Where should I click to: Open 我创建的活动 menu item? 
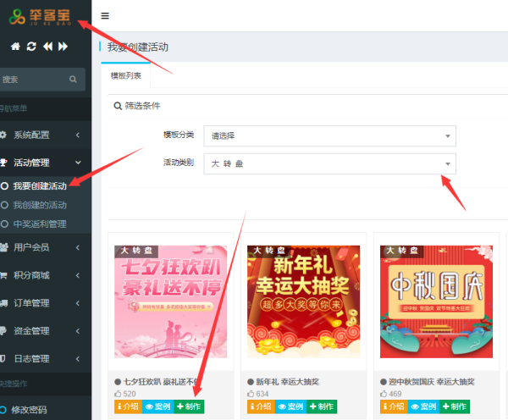[x=40, y=205]
